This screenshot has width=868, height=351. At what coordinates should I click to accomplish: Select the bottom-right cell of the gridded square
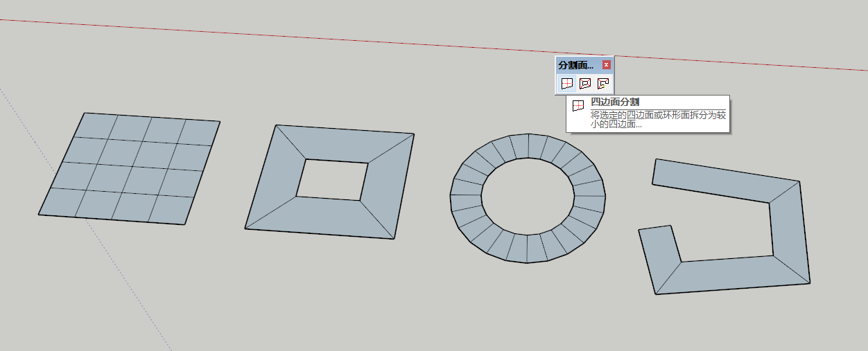(x=170, y=209)
